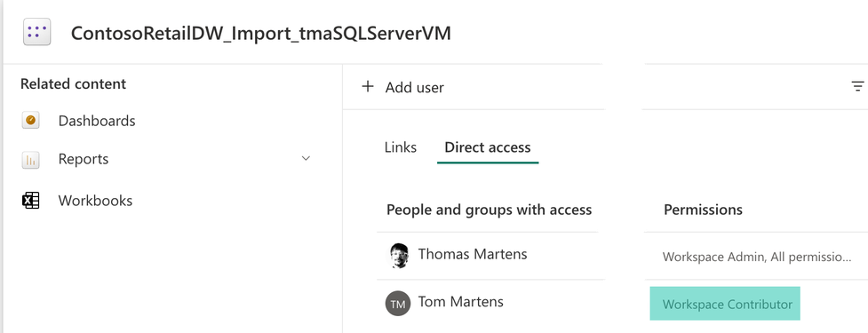Click the TM avatar for Tom Martens
Screen dimensions: 868x333
click(x=397, y=303)
